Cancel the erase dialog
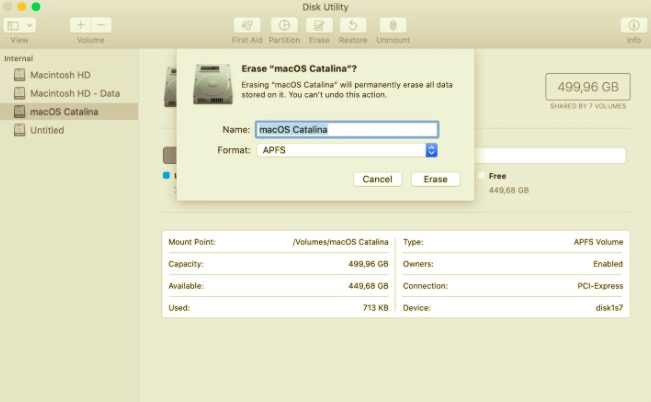 pos(377,179)
